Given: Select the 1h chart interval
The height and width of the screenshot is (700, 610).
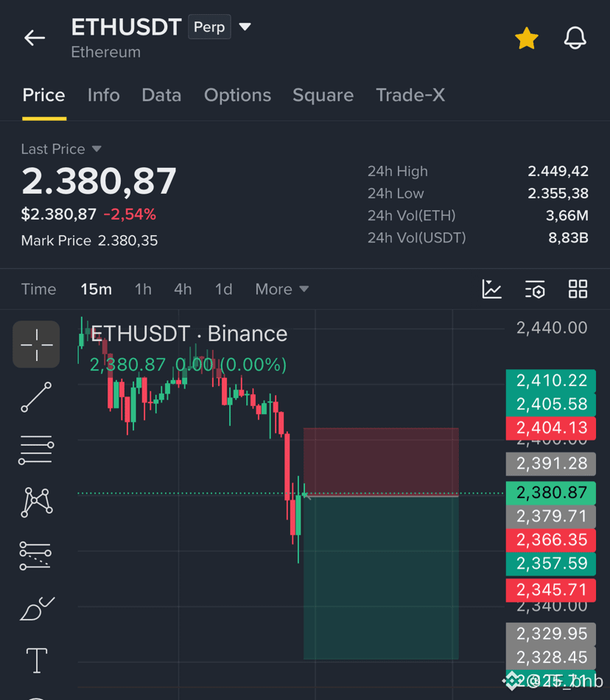Looking at the screenshot, I should (x=143, y=290).
